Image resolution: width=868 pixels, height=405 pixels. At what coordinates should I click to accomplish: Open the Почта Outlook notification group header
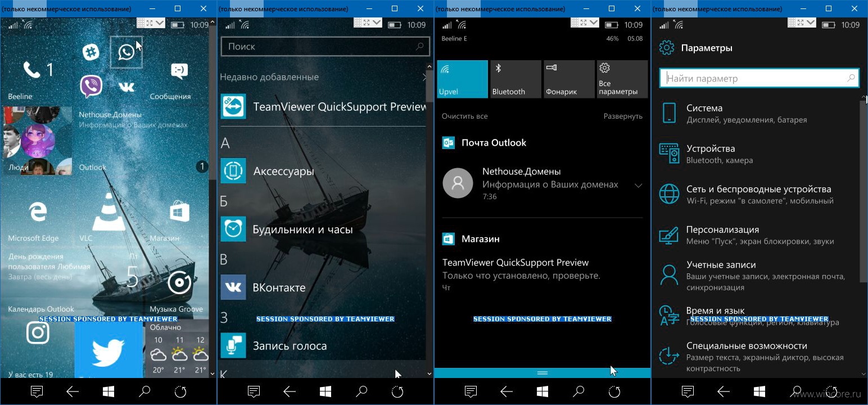485,142
